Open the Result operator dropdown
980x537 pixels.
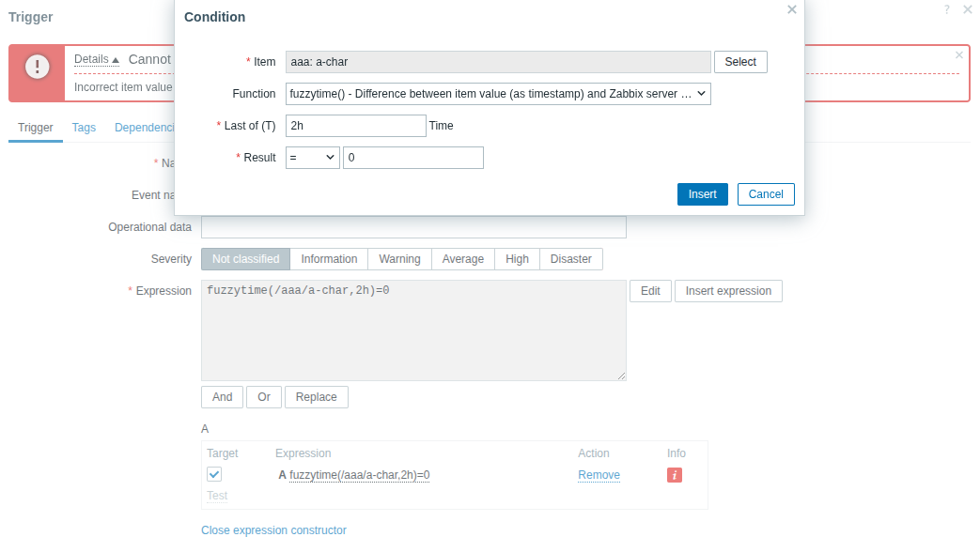(312, 158)
